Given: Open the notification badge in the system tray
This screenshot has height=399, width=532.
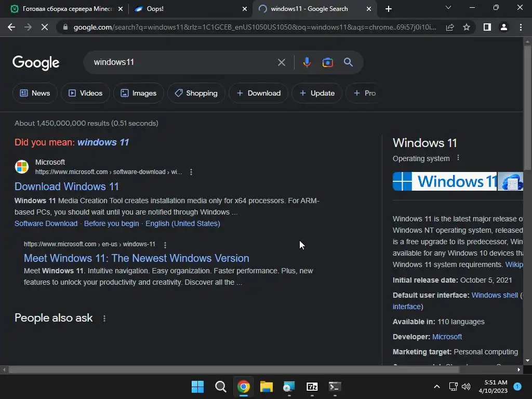Looking at the screenshot, I should [x=517, y=386].
